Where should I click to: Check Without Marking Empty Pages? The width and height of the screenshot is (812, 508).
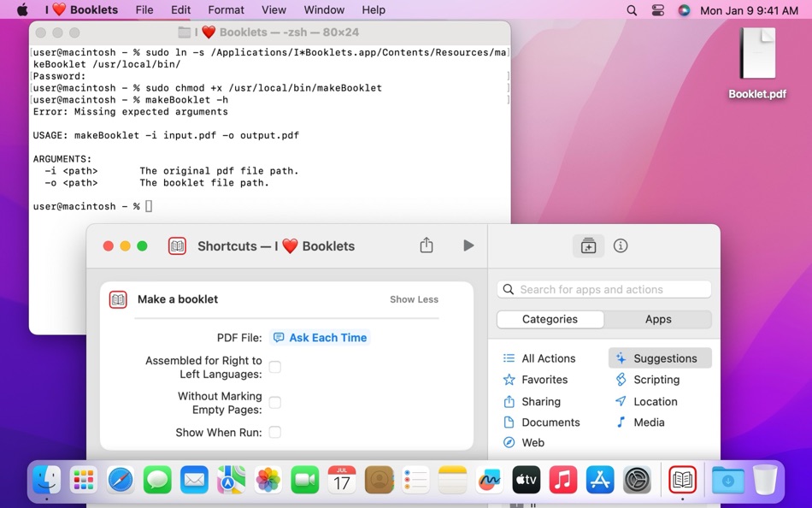coord(274,402)
